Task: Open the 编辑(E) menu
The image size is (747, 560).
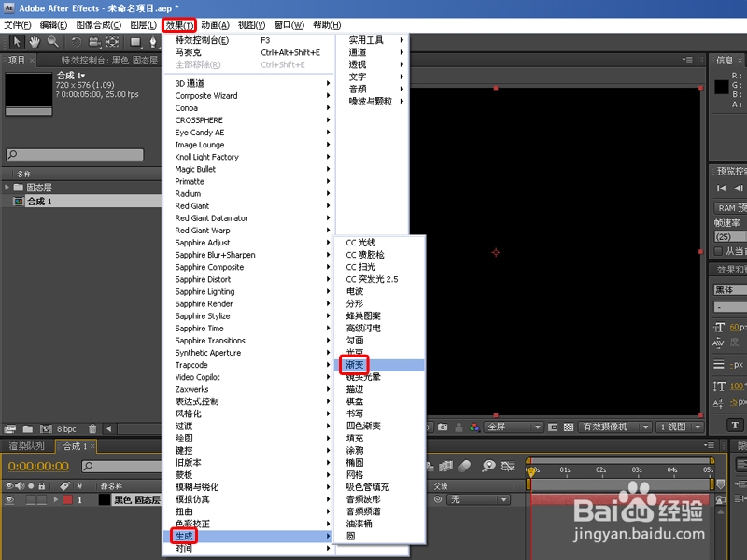Action: click(53, 25)
